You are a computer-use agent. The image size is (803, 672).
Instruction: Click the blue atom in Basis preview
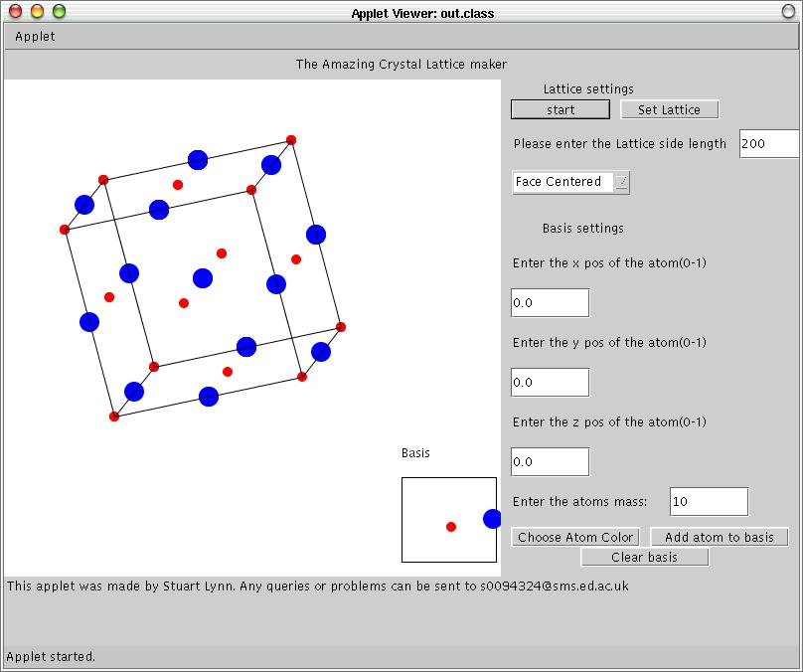click(492, 519)
